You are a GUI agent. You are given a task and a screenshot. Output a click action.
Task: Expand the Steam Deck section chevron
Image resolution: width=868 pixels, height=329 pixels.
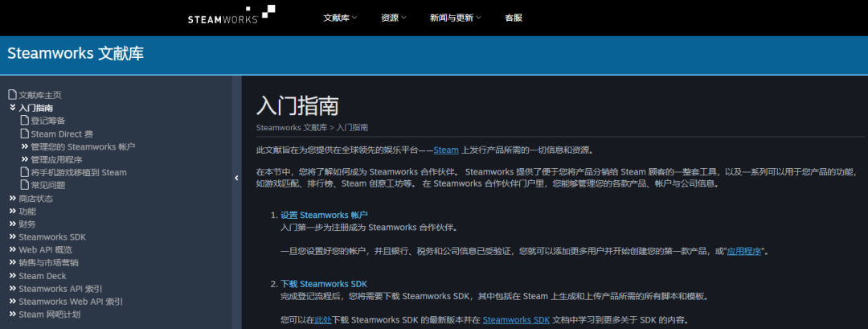[x=13, y=275]
